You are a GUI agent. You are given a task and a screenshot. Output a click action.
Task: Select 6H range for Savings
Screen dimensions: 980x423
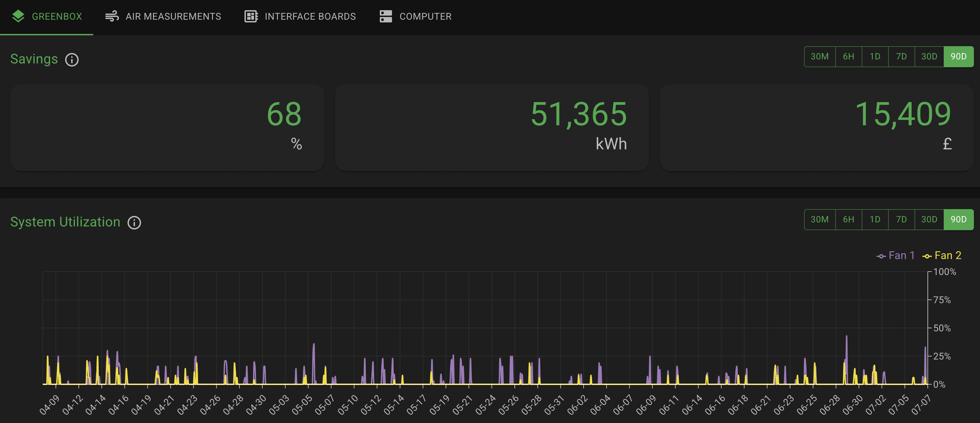(848, 57)
